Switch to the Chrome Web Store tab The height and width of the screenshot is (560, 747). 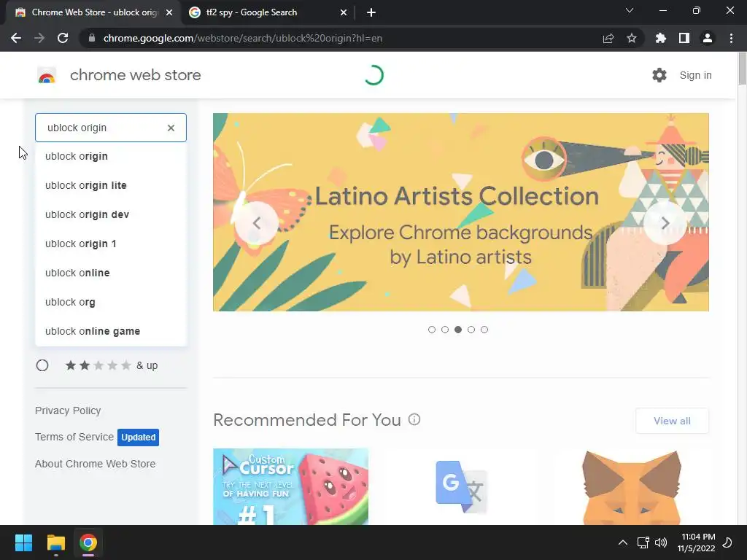pyautogui.click(x=93, y=12)
